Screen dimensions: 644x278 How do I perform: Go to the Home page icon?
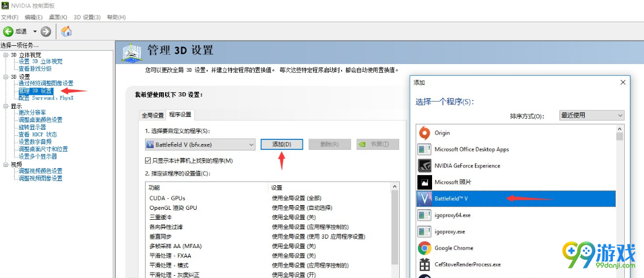point(66,31)
